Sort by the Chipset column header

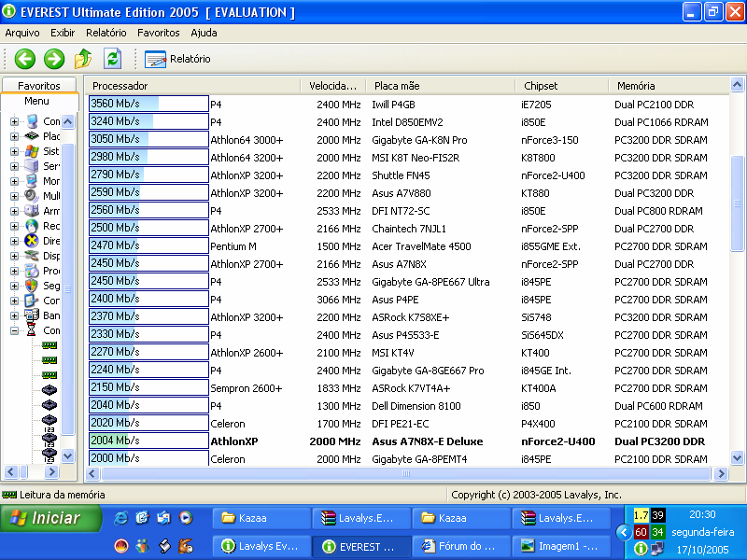(562, 86)
